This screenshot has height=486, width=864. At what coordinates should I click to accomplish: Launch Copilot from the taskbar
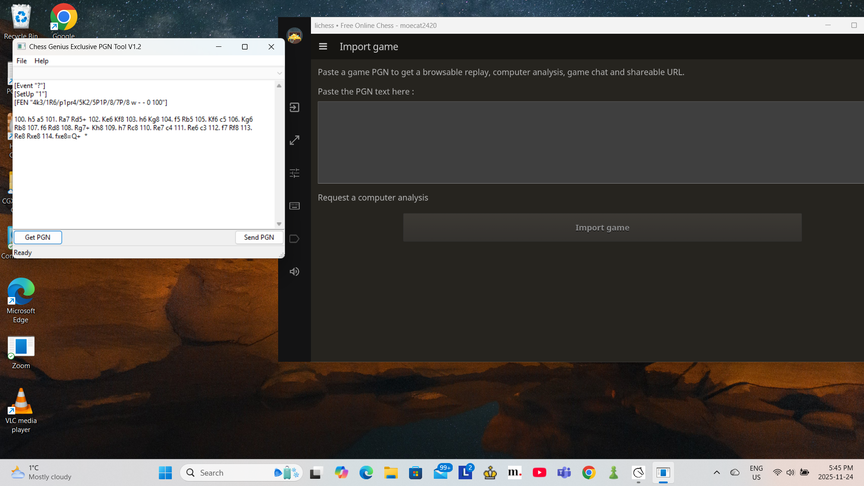point(341,473)
